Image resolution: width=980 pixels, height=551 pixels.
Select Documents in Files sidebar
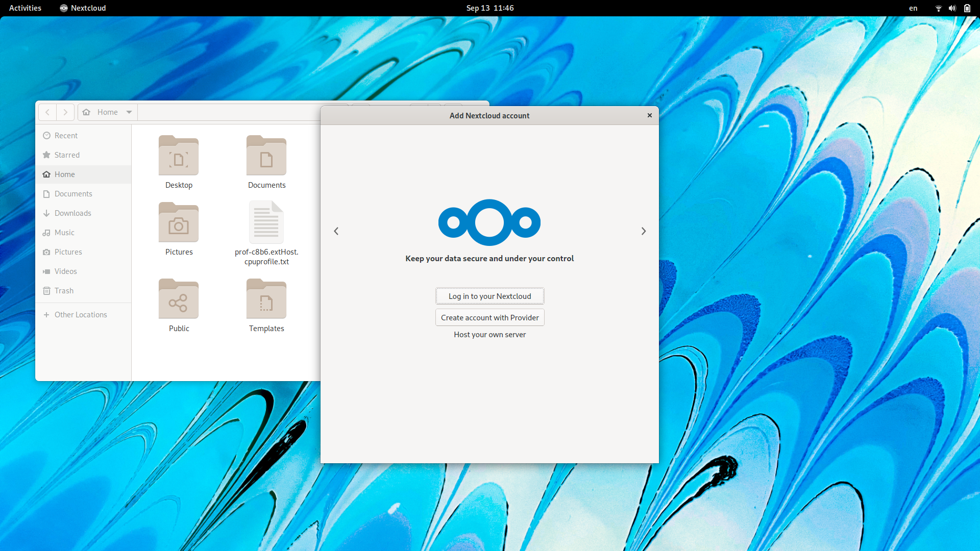click(84, 194)
